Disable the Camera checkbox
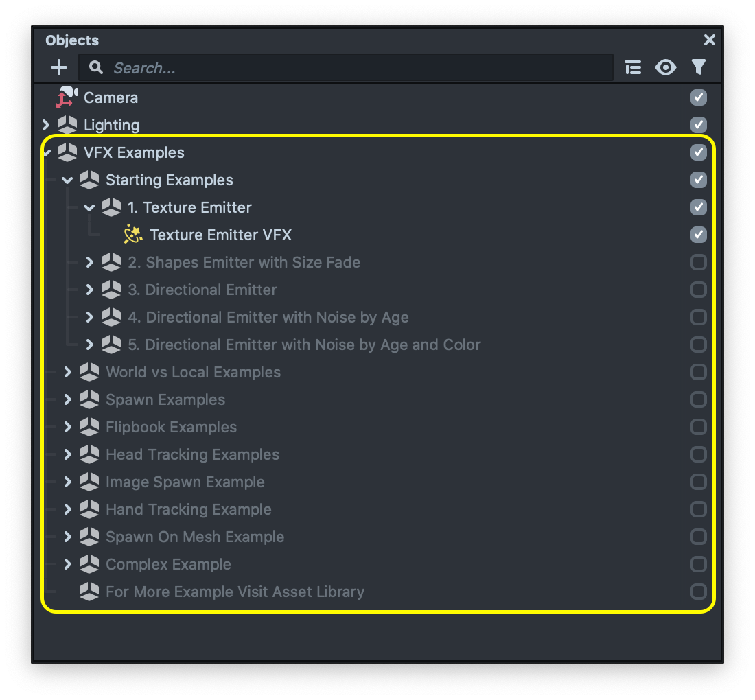 [x=698, y=97]
